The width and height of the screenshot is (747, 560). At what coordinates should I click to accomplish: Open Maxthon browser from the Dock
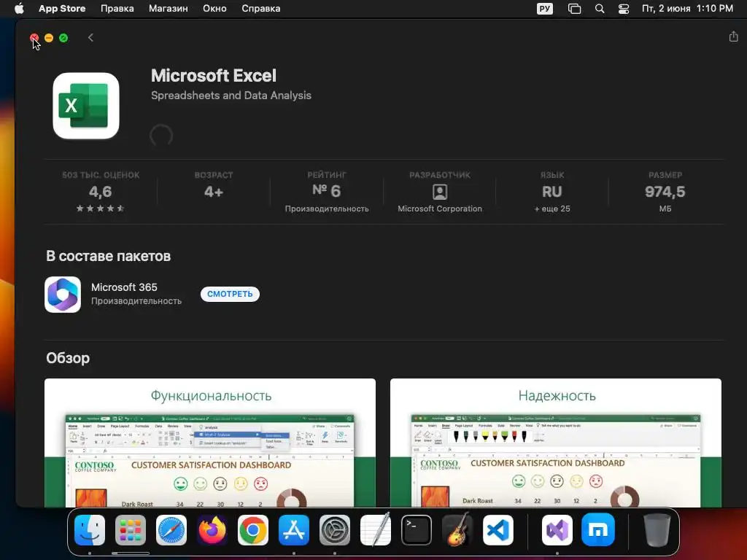pos(598,529)
